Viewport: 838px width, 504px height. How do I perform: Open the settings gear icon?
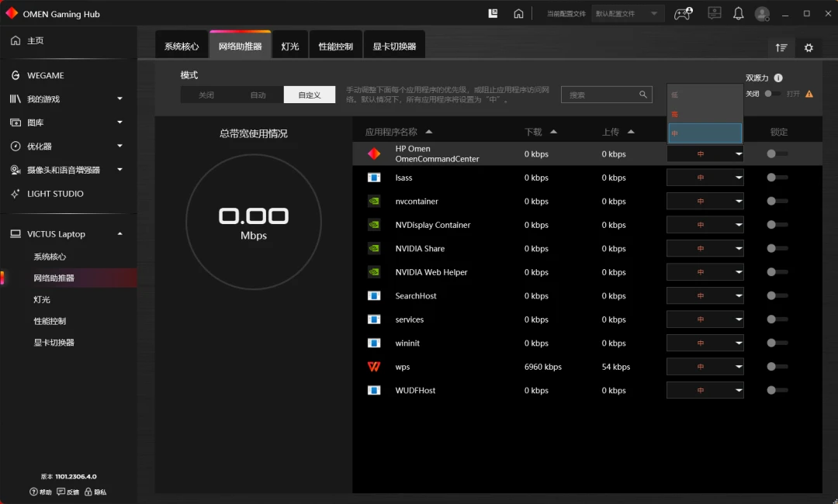(809, 48)
